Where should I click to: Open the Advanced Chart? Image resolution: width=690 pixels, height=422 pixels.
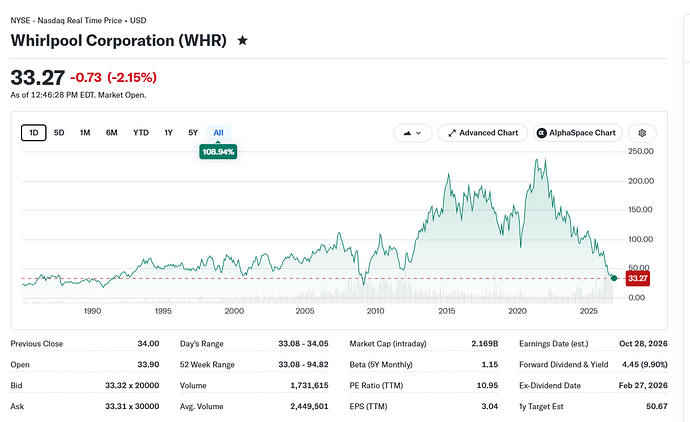pos(483,133)
